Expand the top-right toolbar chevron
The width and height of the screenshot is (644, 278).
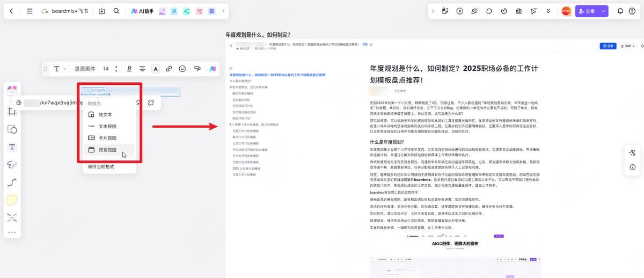pos(434,11)
